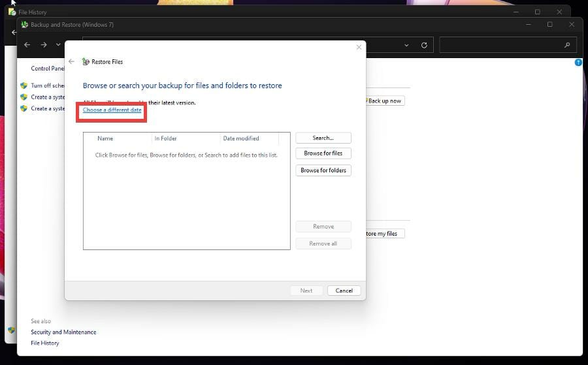
Task: Open Security and Maintenance link
Action: click(x=63, y=332)
